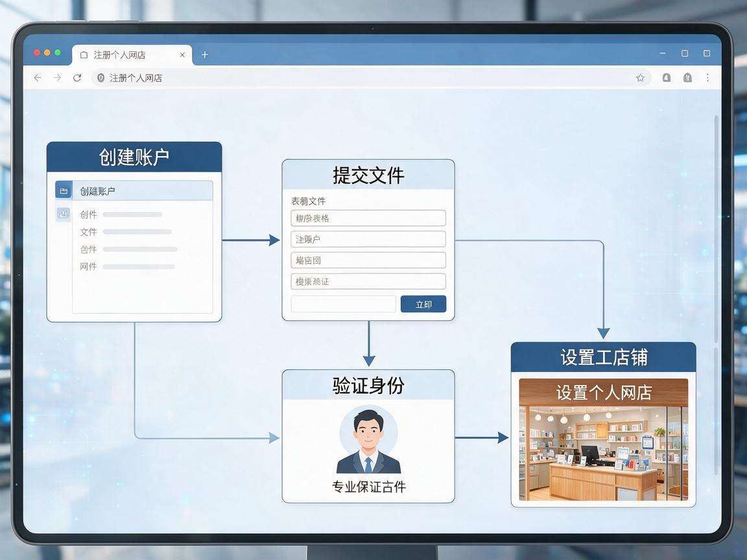
Task: Click the site info icon in address bar
Action: coord(101,78)
